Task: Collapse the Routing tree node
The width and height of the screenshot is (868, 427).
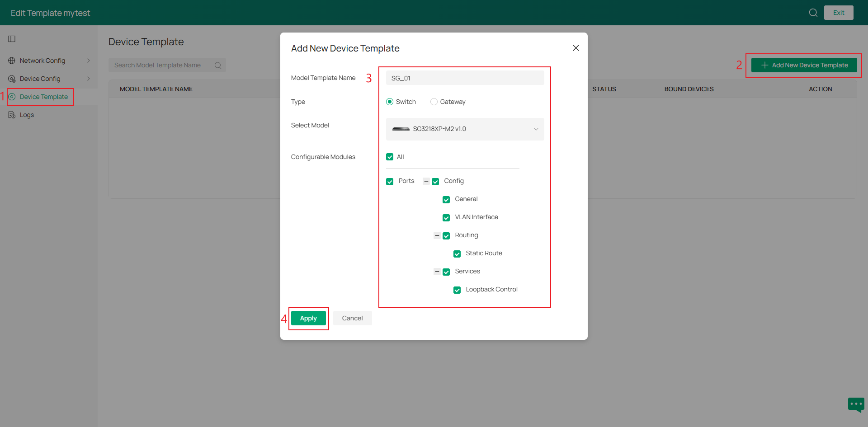Action: (x=437, y=235)
